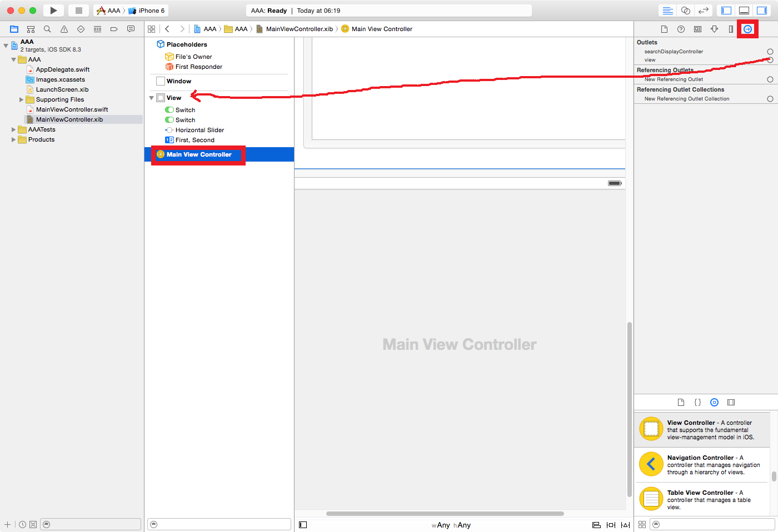Add a new file with plus button
The image size is (778, 532).
click(x=7, y=524)
